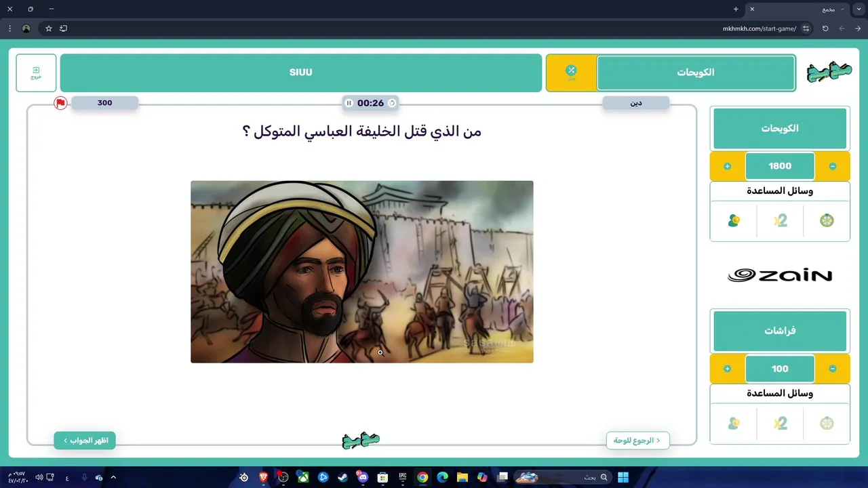Open Brave browser from taskbar
The image size is (868, 488).
263,477
